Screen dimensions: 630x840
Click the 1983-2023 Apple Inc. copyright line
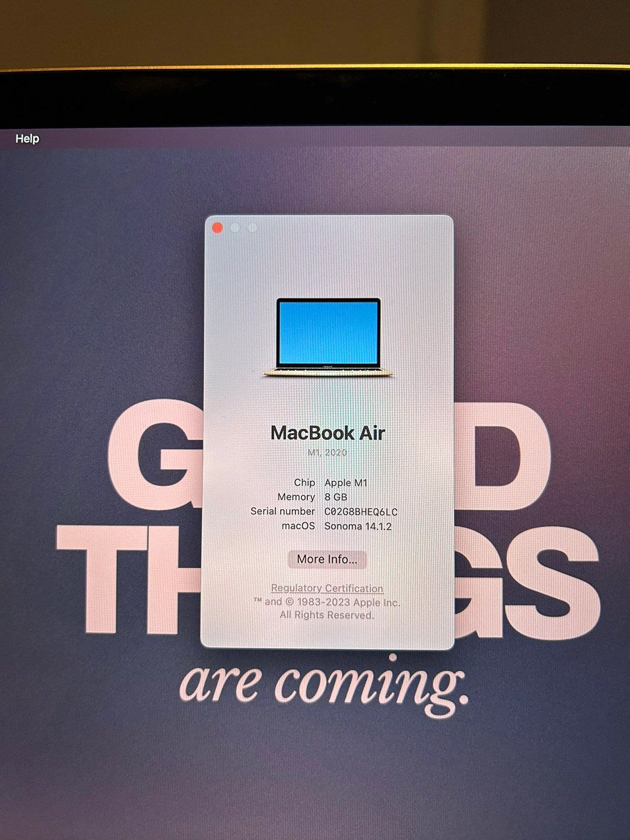click(327, 602)
